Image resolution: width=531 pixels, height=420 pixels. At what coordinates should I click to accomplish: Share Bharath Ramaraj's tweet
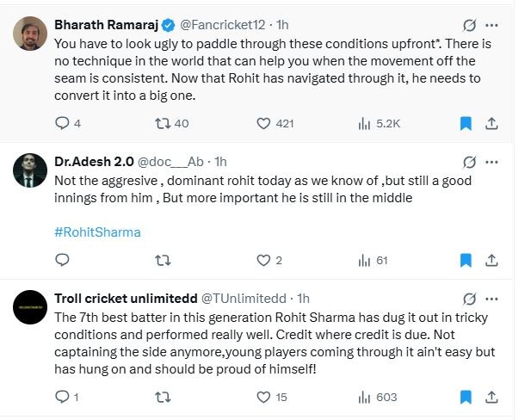[x=491, y=123]
